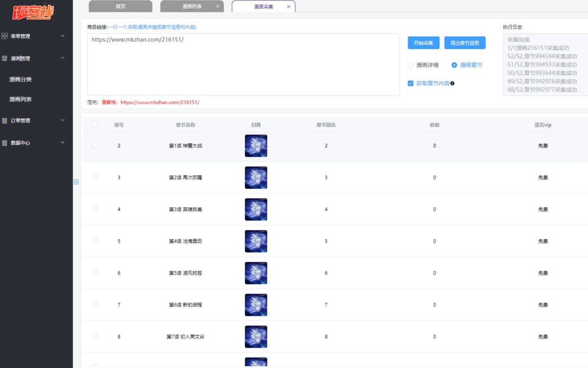The width and height of the screenshot is (588, 368).
Task: Close the 漫画采集 tab
Action: pos(288,6)
